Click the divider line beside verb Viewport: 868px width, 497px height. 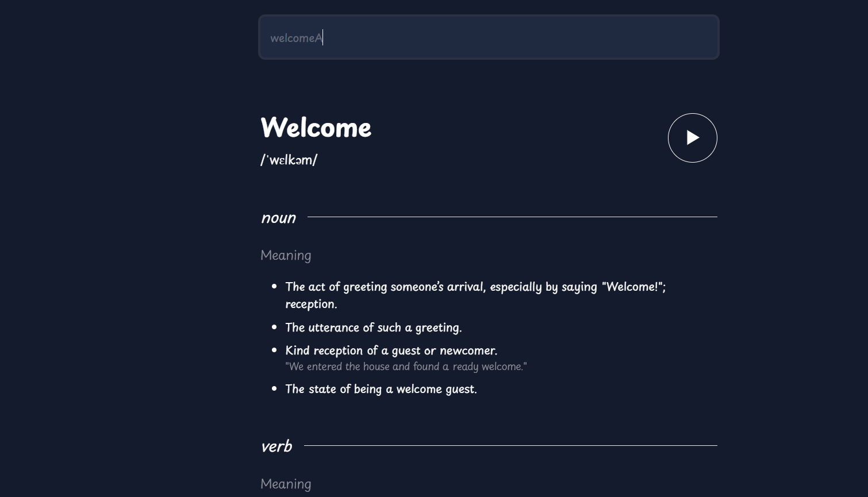point(510,446)
